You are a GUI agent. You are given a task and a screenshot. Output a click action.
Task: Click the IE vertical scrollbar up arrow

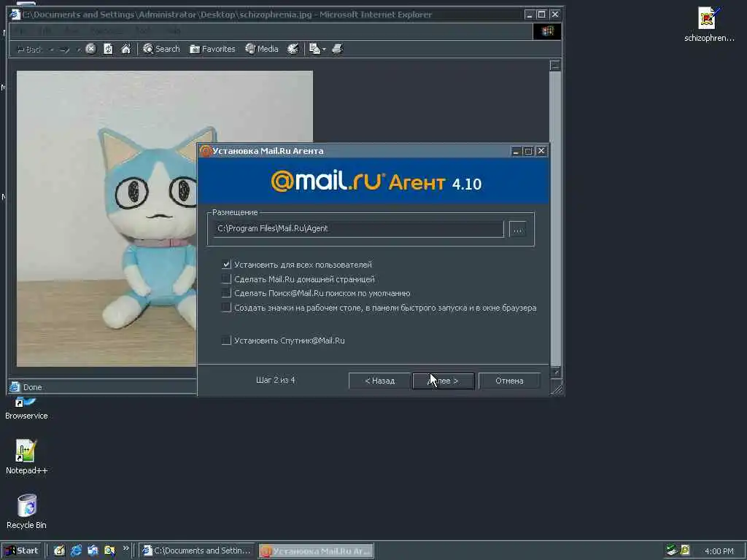tap(555, 66)
